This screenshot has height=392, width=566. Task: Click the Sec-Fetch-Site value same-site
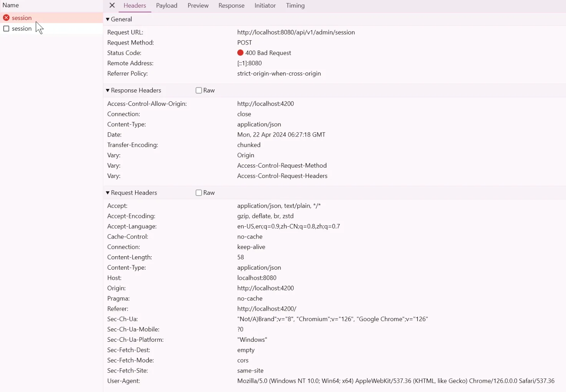click(x=250, y=371)
